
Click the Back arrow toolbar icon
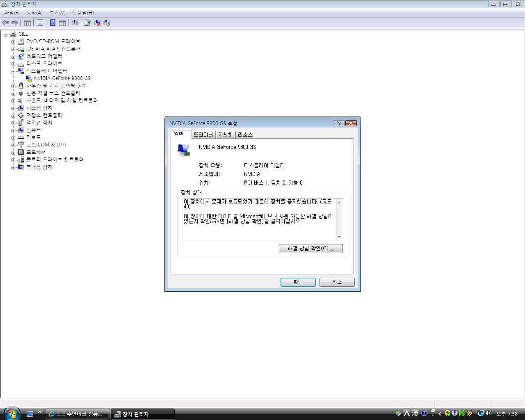5,23
